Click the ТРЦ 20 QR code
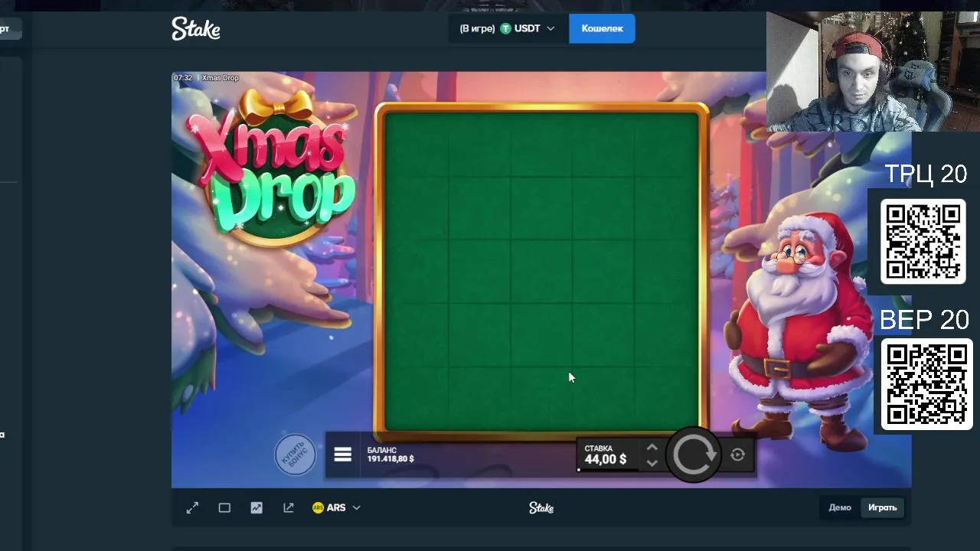The width and height of the screenshot is (980, 551). [x=923, y=241]
